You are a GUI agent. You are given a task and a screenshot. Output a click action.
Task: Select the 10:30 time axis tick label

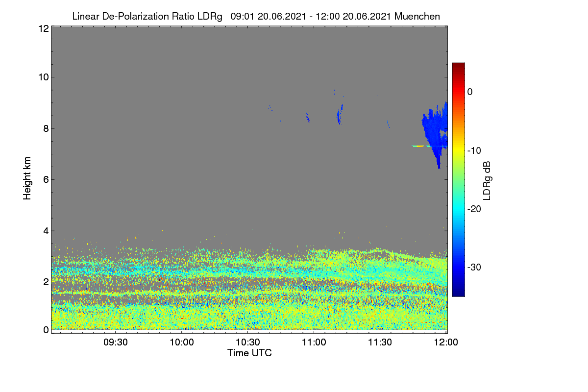point(248,342)
